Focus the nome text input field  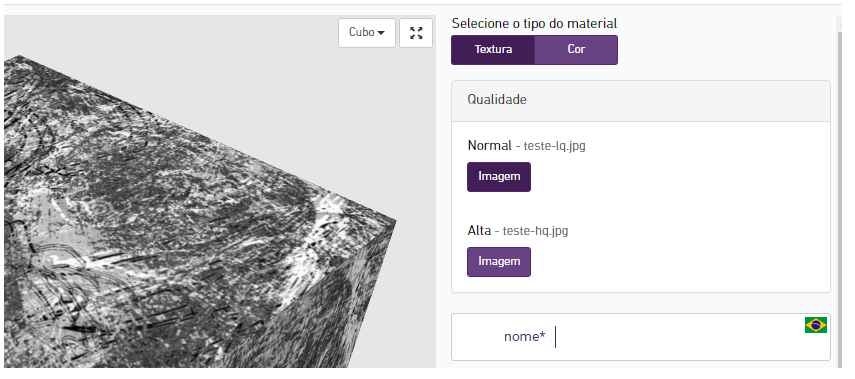[641, 337]
